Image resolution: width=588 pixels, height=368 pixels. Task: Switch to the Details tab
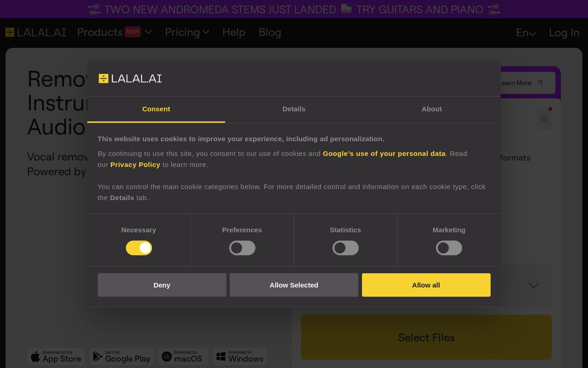[x=294, y=109]
